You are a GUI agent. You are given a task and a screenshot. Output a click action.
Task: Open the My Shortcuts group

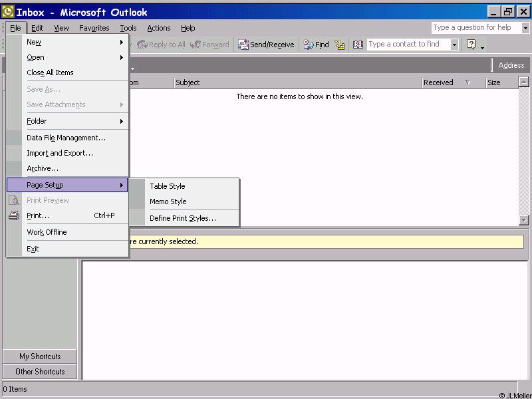click(x=40, y=356)
